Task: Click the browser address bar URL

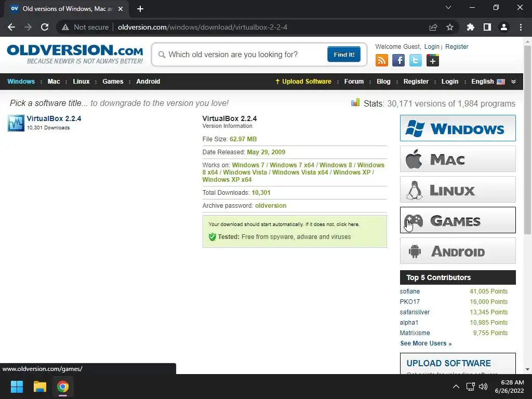Action: click(202, 27)
